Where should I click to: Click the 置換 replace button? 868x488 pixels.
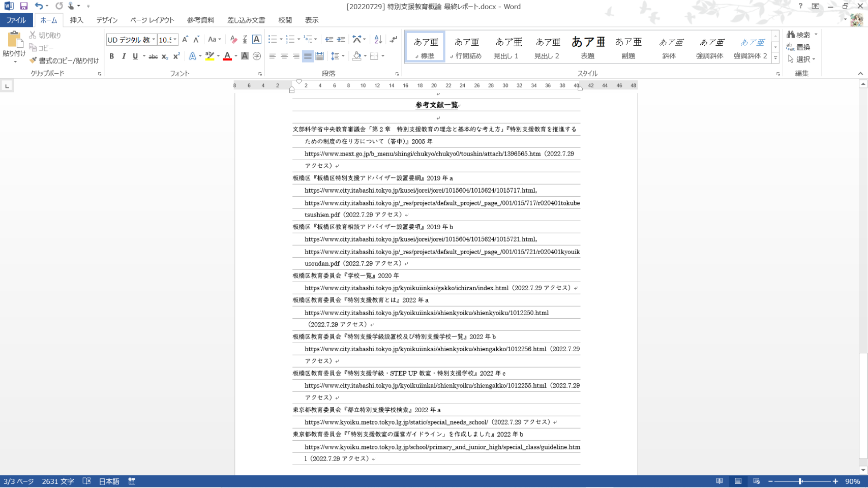pos(798,47)
